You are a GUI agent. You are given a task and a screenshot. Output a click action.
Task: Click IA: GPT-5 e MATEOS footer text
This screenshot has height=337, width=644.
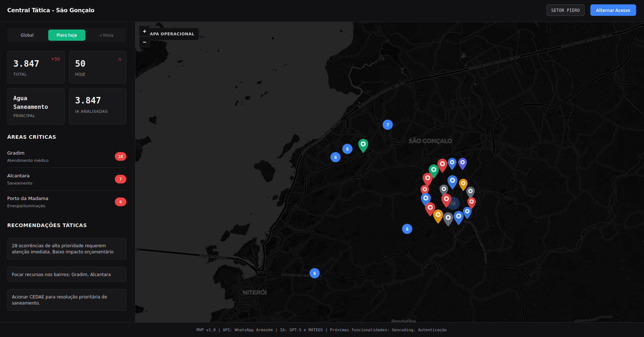pos(301,330)
